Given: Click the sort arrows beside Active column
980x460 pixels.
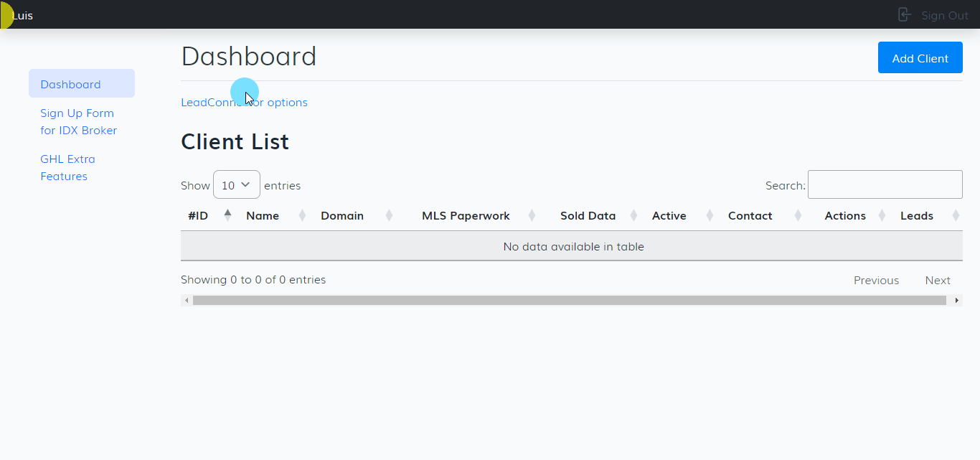Looking at the screenshot, I should coord(710,215).
